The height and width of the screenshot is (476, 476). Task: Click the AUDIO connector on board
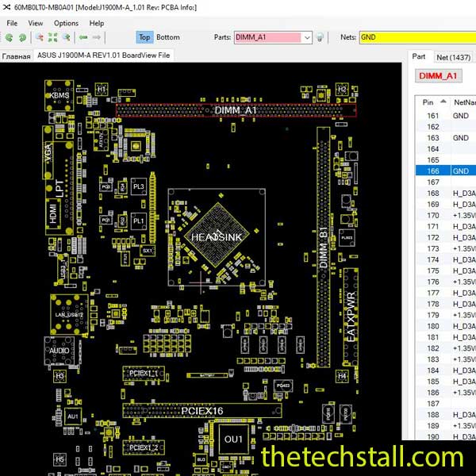[x=59, y=351]
